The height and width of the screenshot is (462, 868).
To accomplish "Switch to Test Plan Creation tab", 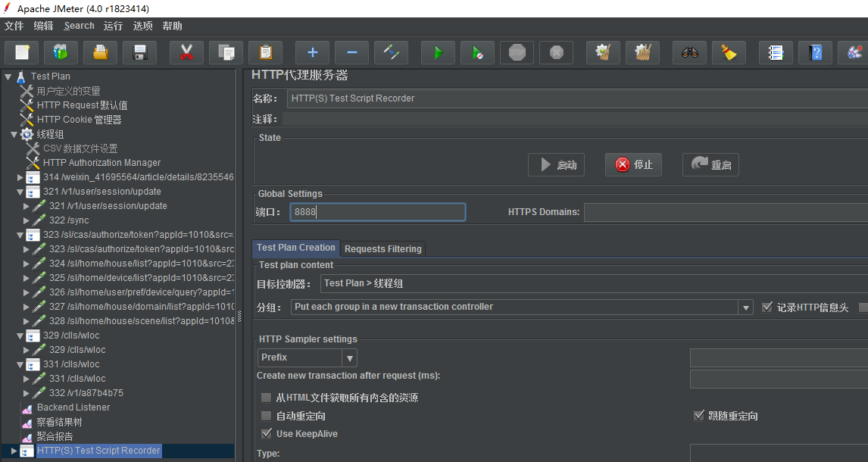I will tap(295, 248).
